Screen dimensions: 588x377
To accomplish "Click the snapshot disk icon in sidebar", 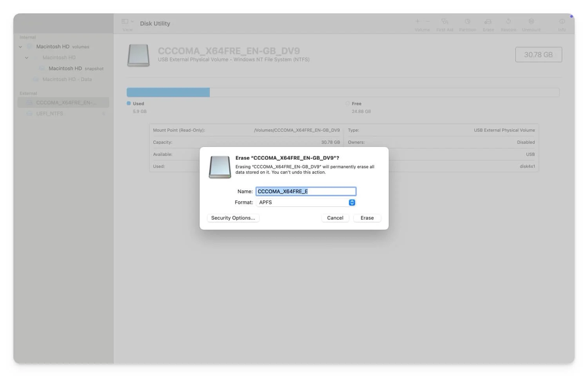I will (x=42, y=69).
